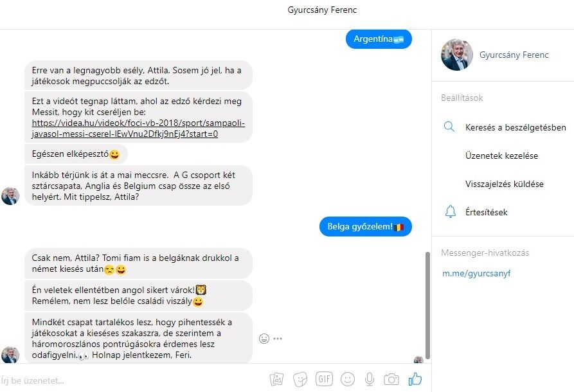Start voice recording with microphone icon
This screenshot has height=392, width=574.
pyautogui.click(x=370, y=379)
